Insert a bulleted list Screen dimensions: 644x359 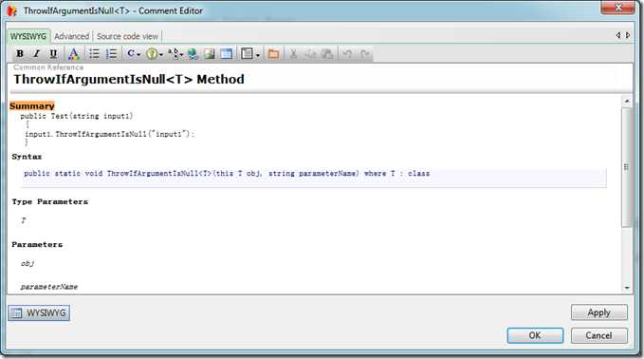click(94, 53)
